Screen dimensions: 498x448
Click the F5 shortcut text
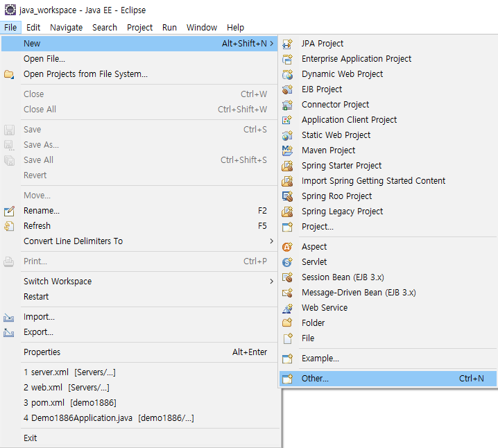262,226
